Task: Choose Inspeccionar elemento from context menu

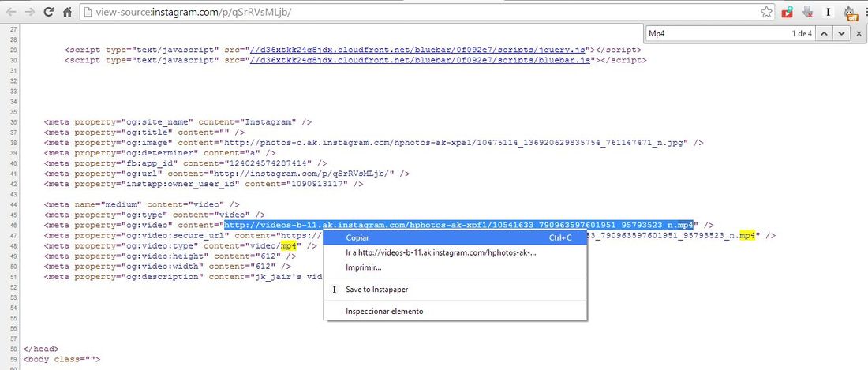Action: (x=455, y=312)
